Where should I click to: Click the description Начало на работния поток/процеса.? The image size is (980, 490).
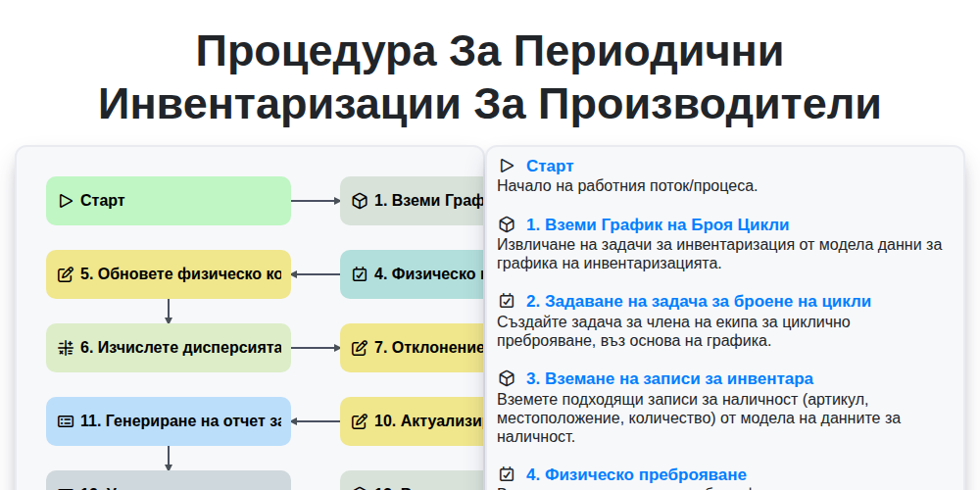(627, 186)
